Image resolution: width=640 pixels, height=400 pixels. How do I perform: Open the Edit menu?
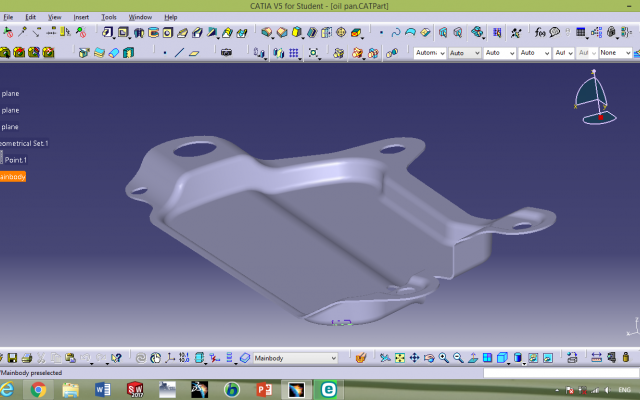pyautogui.click(x=31, y=17)
